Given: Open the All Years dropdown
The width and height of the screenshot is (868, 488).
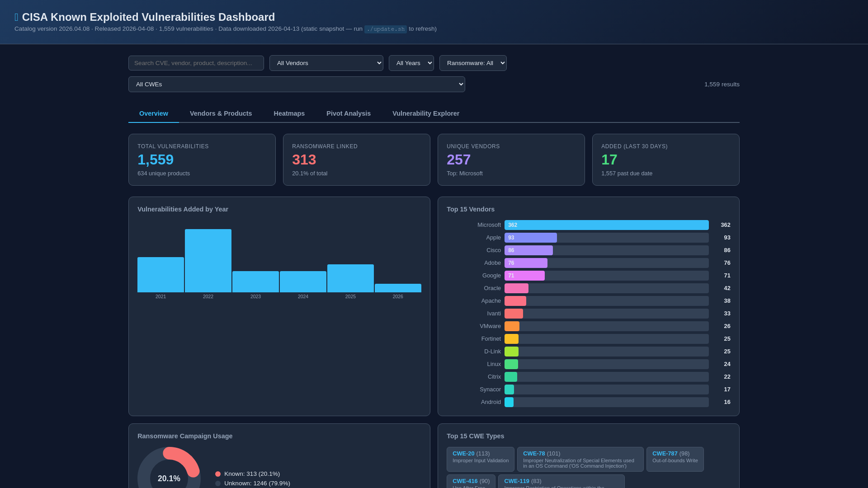Looking at the screenshot, I should pyautogui.click(x=411, y=63).
